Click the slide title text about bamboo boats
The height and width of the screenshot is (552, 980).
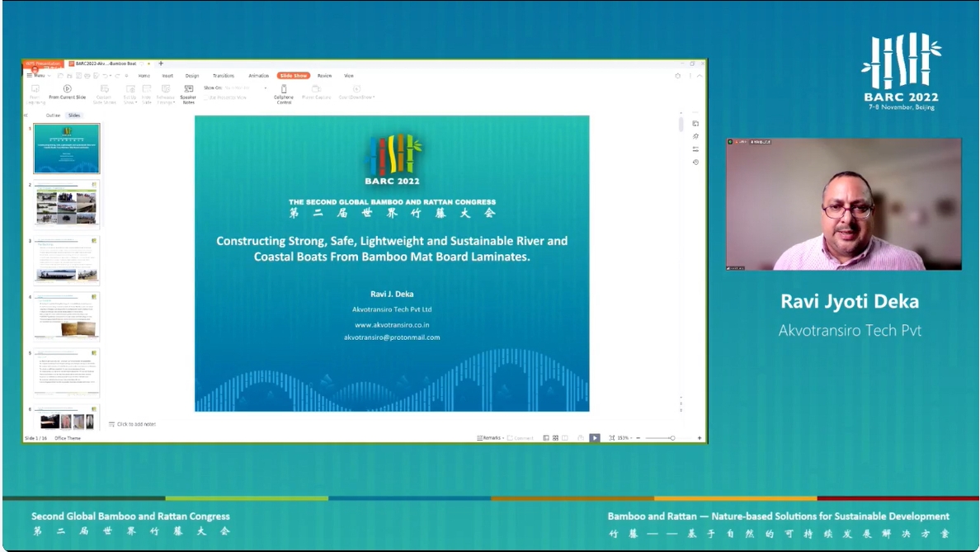(392, 249)
